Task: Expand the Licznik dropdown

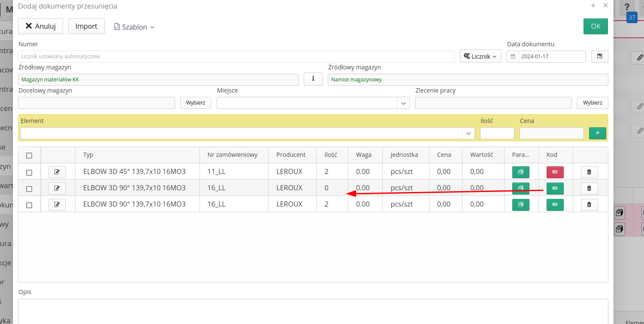Action: (x=480, y=56)
